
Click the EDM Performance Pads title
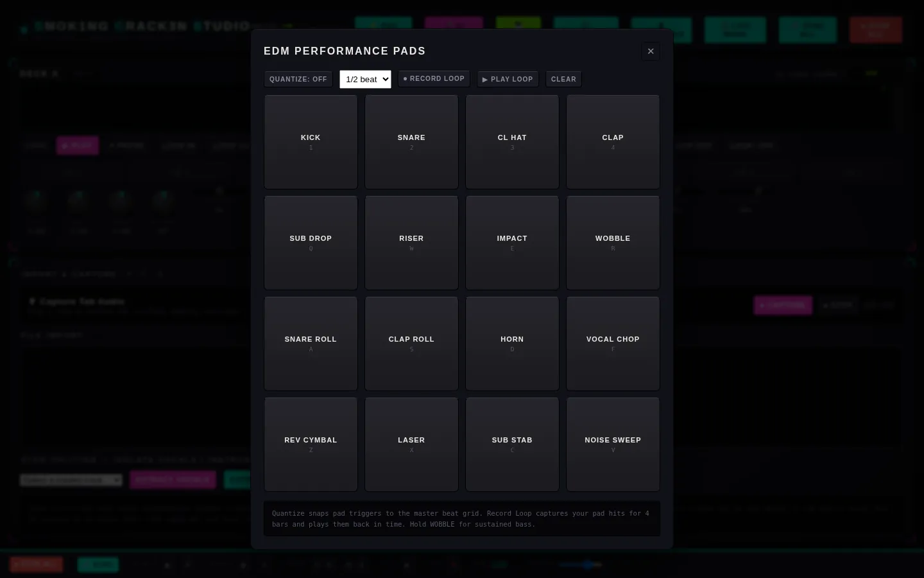pos(345,51)
